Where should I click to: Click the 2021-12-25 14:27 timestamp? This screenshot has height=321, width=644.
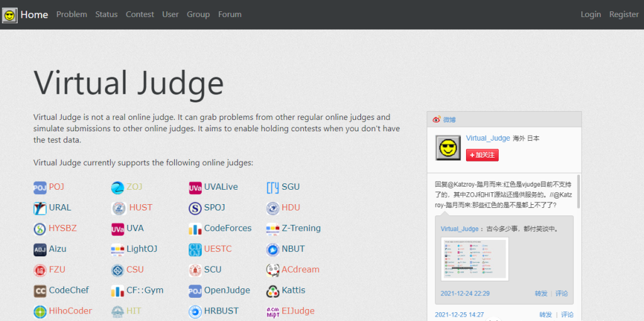pyautogui.click(x=459, y=315)
